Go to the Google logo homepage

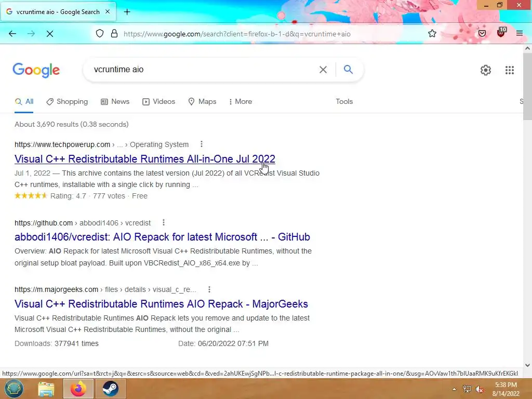36,70
